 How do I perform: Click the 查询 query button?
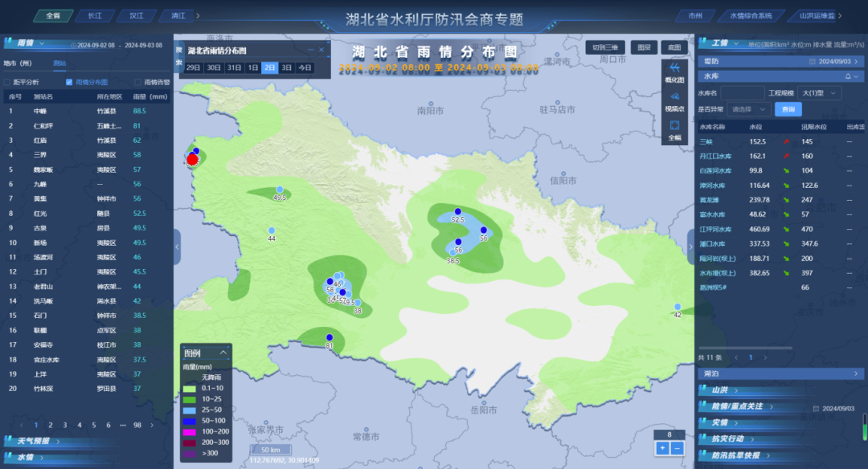788,109
